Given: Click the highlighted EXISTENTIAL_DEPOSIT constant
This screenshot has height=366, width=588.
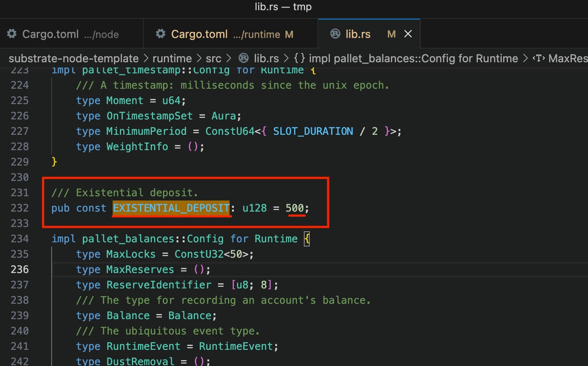Looking at the screenshot, I should point(171,208).
